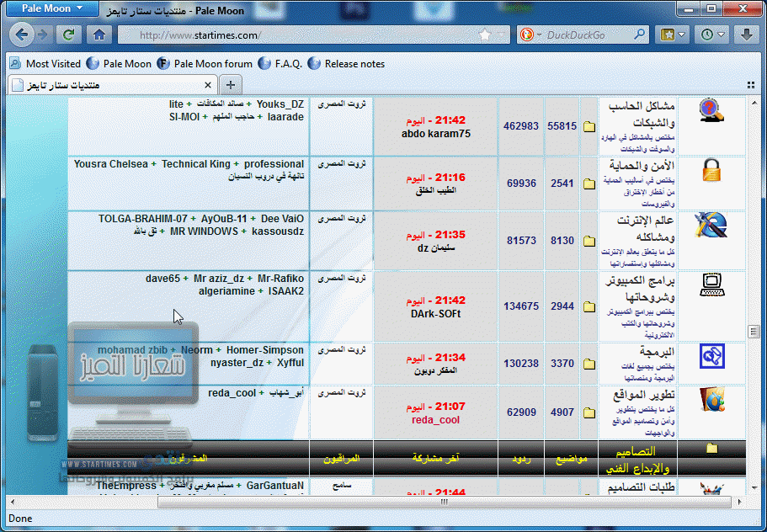The width and height of the screenshot is (767, 532).
Task: Click the folder icon in the black header row
Action: (711, 449)
